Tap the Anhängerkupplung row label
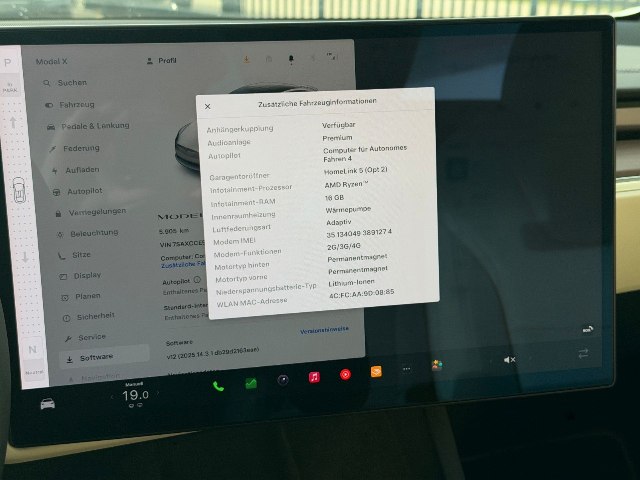 coord(240,129)
